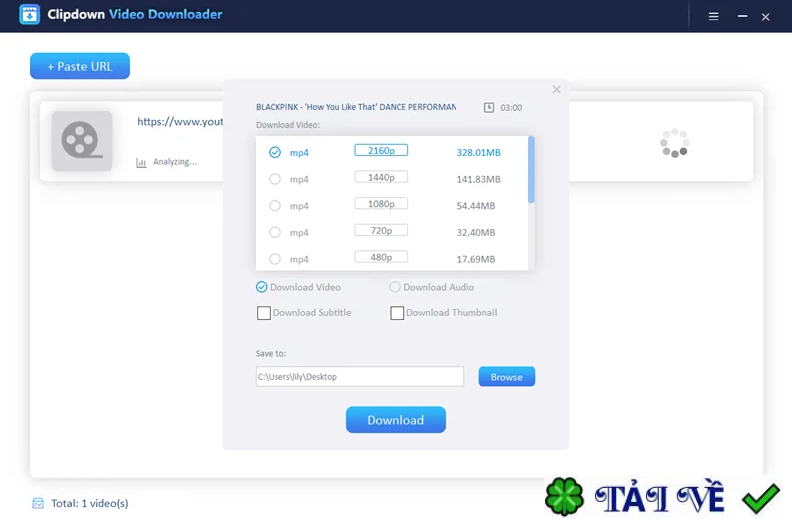Viewport: 792px width, 528px height.
Task: Click the 141.83MB file size
Action: [x=478, y=179]
